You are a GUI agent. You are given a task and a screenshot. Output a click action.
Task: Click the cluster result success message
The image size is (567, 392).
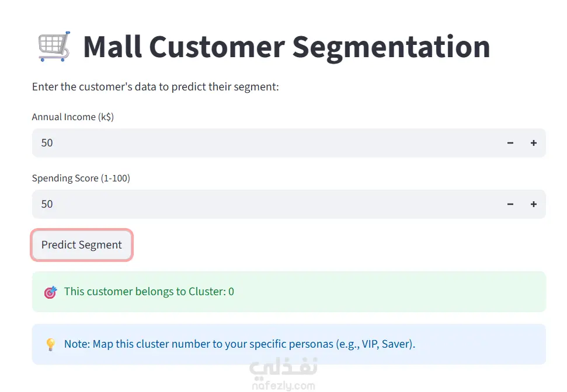[x=149, y=292]
